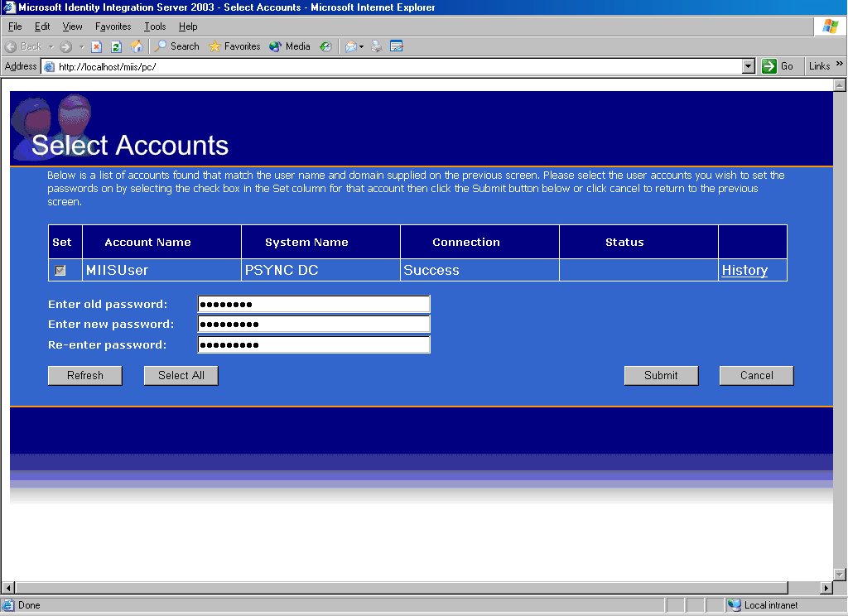The width and height of the screenshot is (848, 616).
Task: Click the horizontal scrollbar right arrow
Action: click(826, 587)
